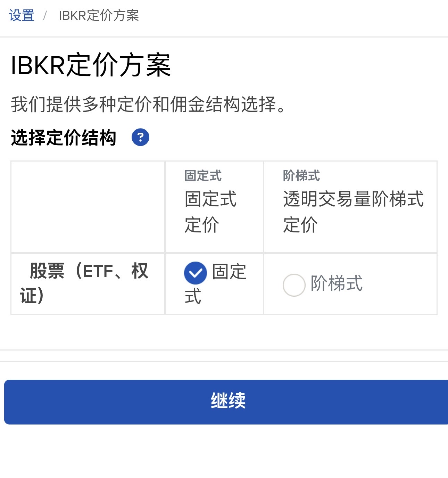Viewport: 448px width, 478px height.
Task: Go back via the 设置 breadcrumb link
Action: coord(22,16)
